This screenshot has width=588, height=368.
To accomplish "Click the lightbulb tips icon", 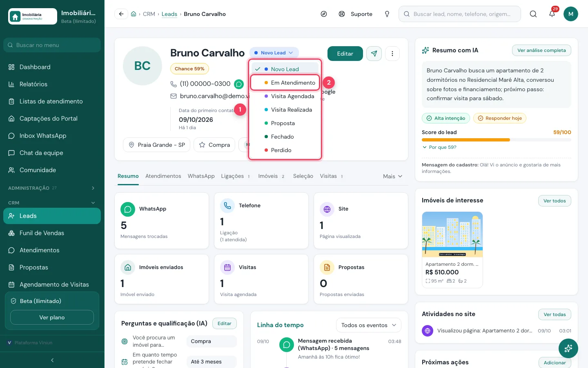I will 387,14.
